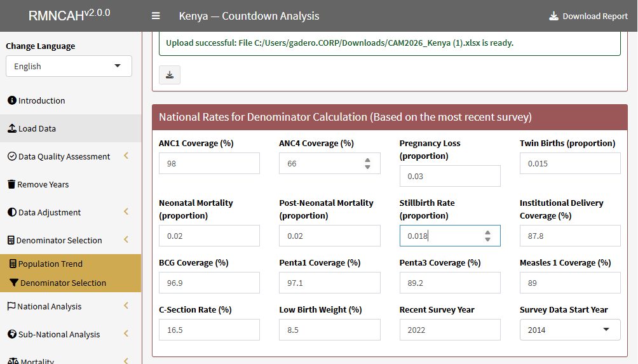Viewport: 638px width, 364px height.
Task: Click the C-Section Rate input field
Action: (x=209, y=330)
